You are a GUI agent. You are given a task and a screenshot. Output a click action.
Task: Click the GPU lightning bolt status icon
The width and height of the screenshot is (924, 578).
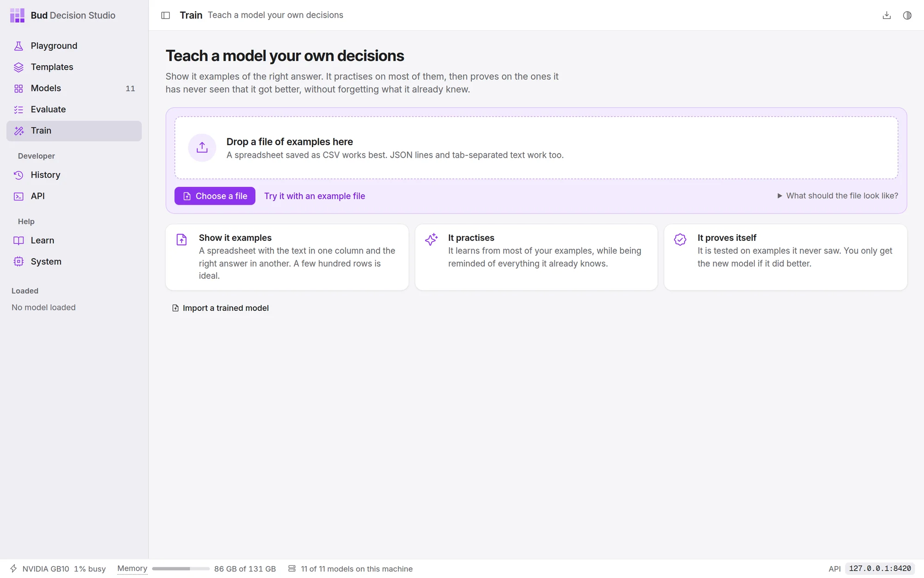14,568
